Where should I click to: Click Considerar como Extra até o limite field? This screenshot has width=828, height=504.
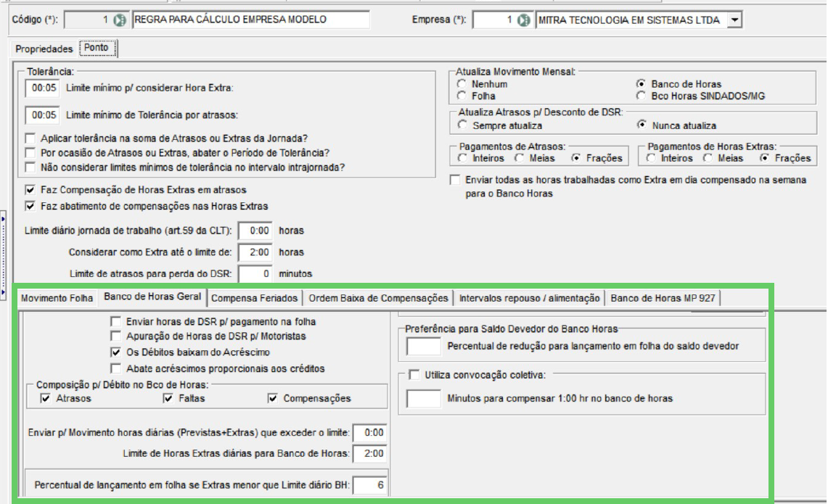255,252
